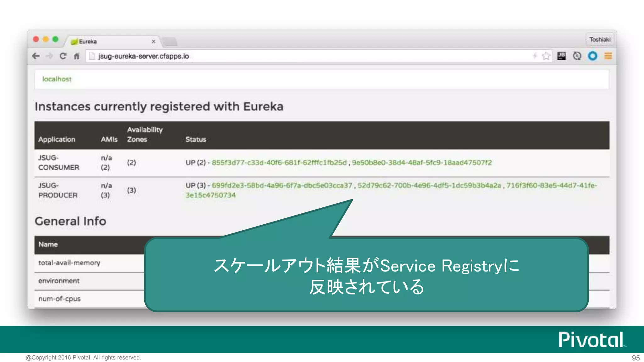Click the browser back arrow

(36, 56)
